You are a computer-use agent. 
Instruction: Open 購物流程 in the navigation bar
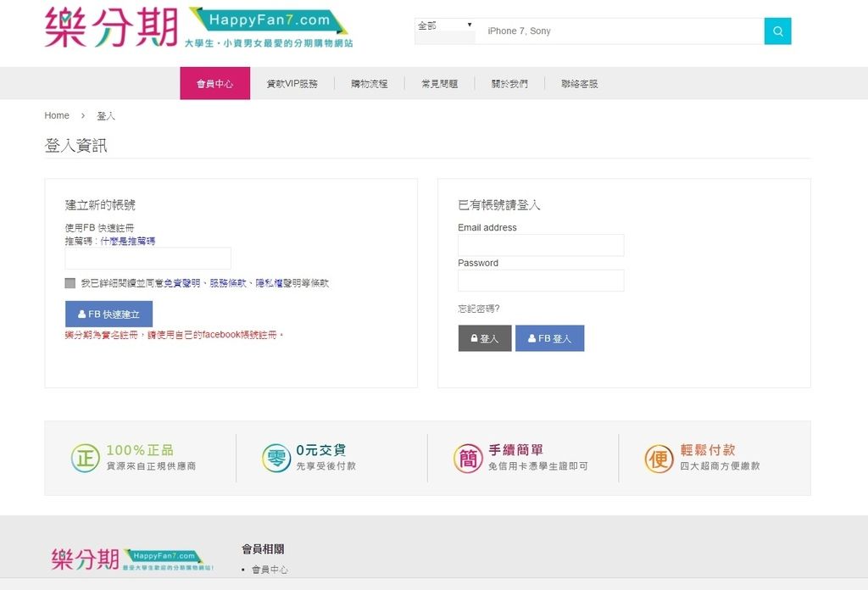370,84
